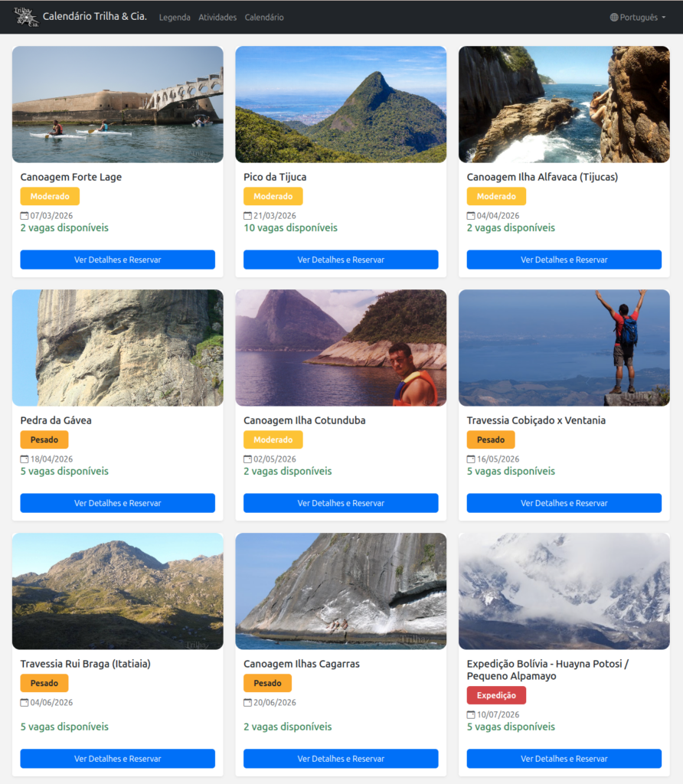
Task: Open the Português language dropdown
Action: coord(639,18)
